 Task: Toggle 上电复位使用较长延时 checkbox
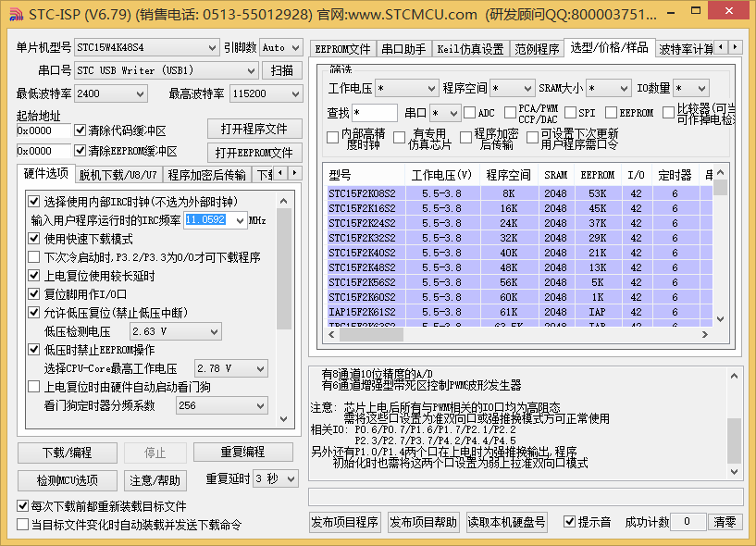pyautogui.click(x=33, y=276)
